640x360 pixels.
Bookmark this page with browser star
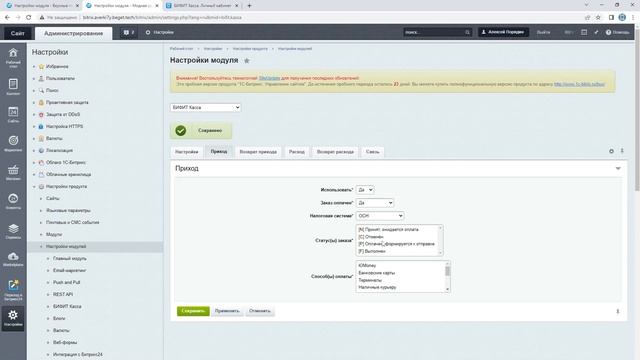pyautogui.click(x=598, y=18)
